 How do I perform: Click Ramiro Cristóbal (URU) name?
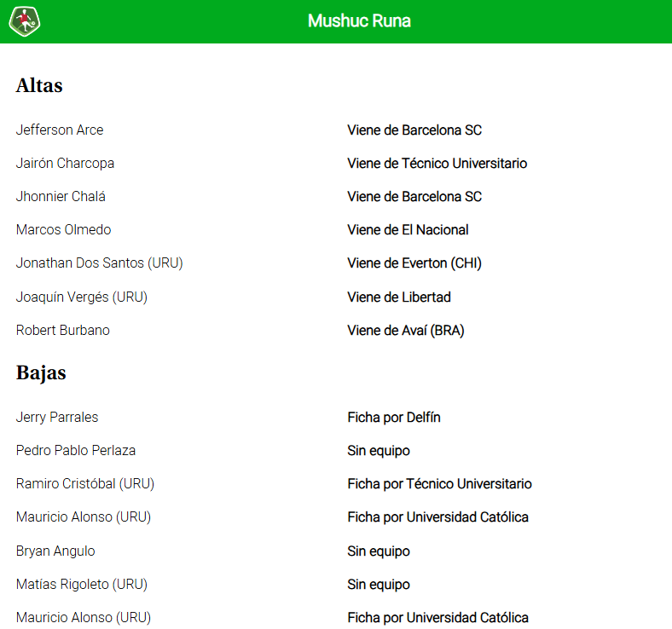click(85, 484)
